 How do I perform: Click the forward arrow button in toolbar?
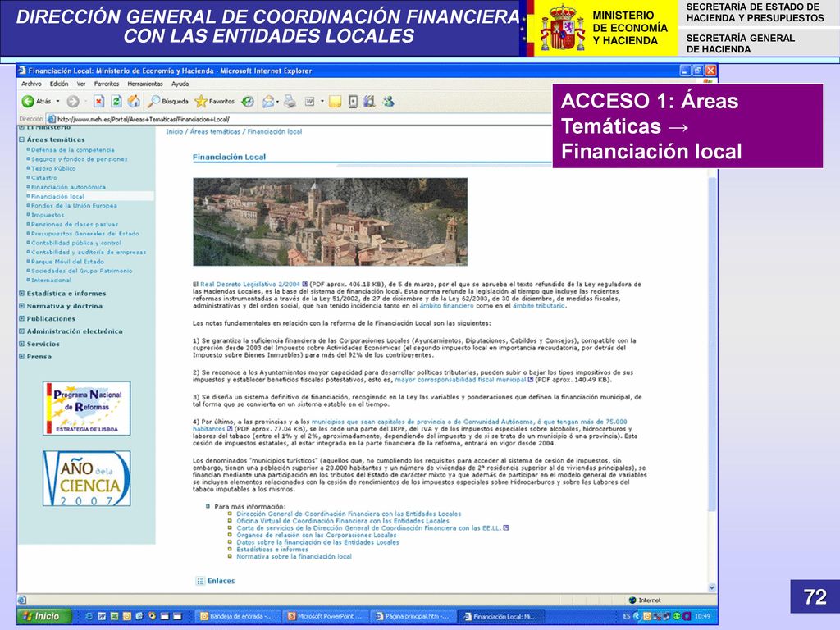pos(73,101)
